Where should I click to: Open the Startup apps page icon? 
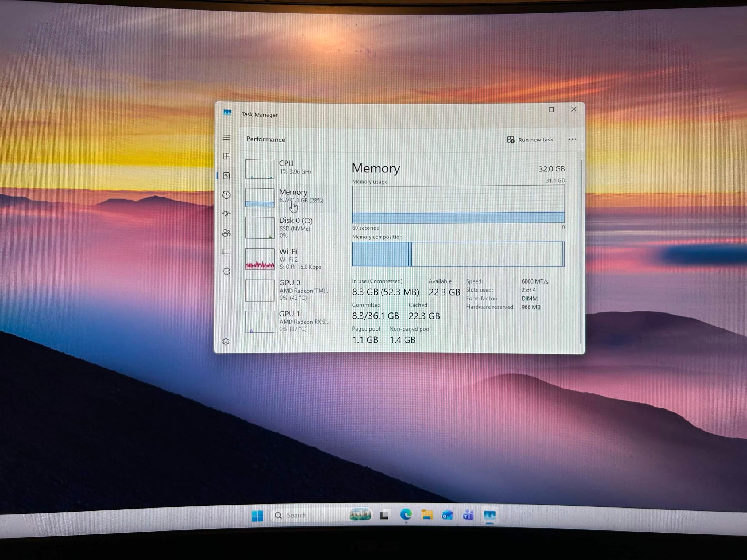[x=227, y=214]
